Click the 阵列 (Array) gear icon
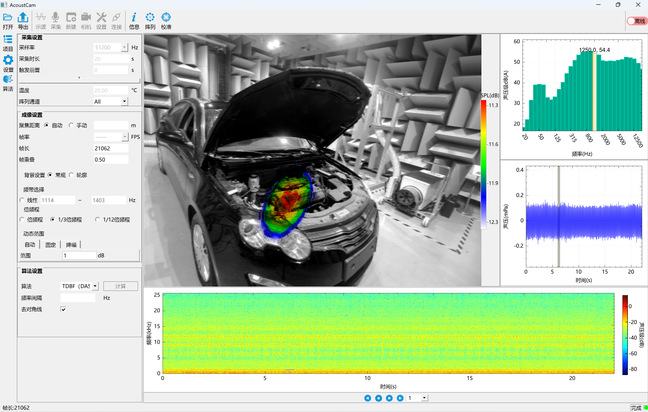The image size is (648, 412). point(150,18)
